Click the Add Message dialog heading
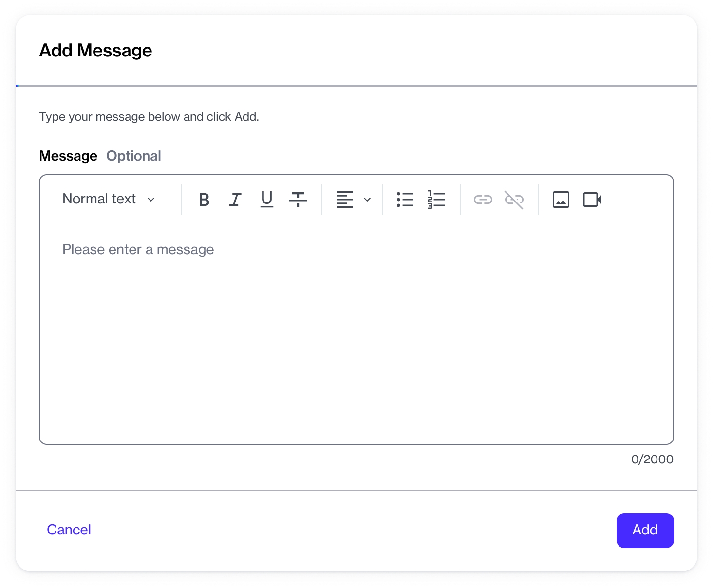This screenshot has height=588, width=713. click(95, 51)
